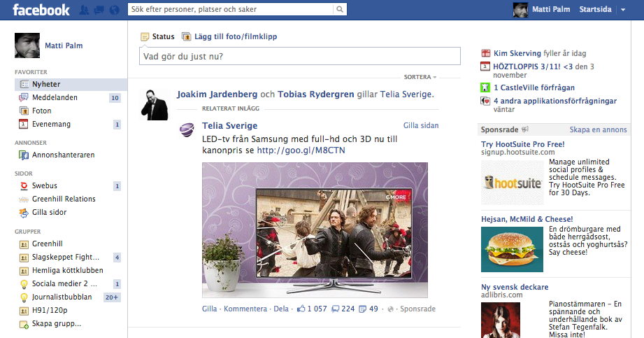Click the thumbs-up likes count icon

301,309
